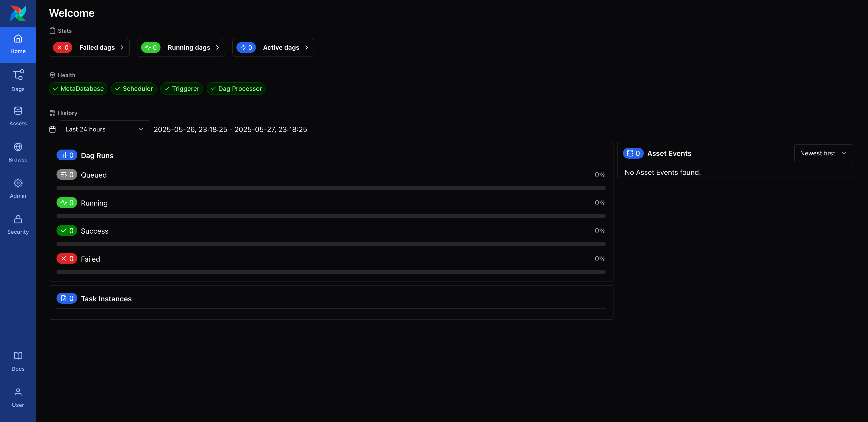Click the Airflow pinwheel logo
868x422 pixels.
[x=18, y=14]
